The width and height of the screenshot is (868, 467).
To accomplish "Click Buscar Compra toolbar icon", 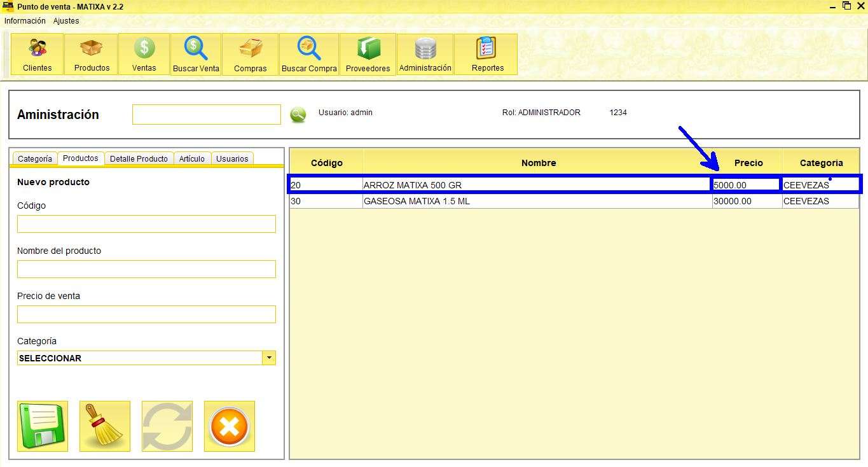I will tap(309, 54).
